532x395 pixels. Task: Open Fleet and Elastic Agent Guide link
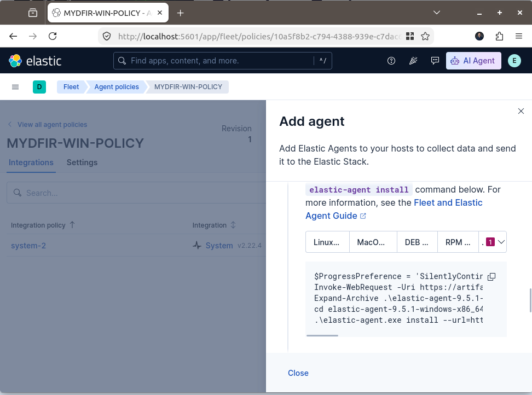[394, 209]
